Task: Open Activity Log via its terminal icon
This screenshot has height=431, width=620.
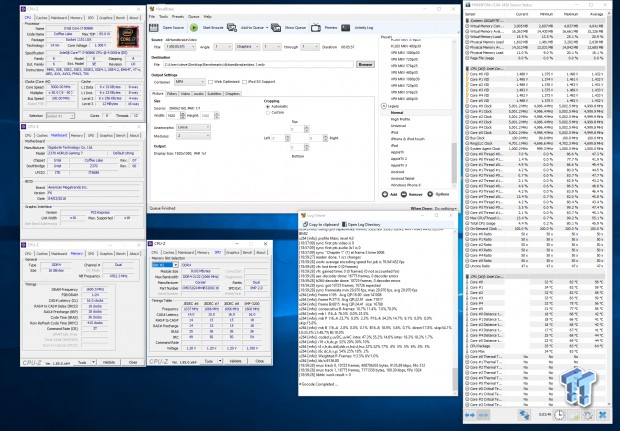Action: coord(346,28)
